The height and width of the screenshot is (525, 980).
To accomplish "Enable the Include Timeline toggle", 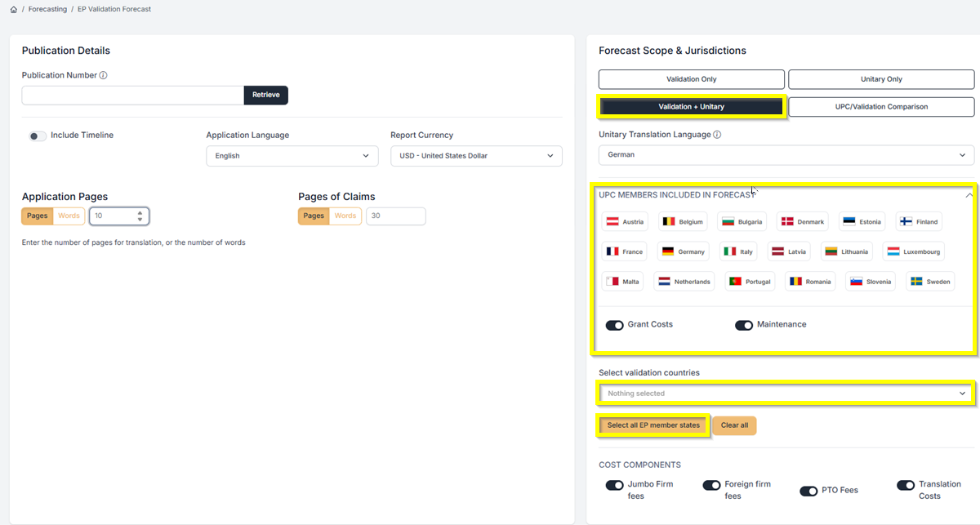I will click(38, 136).
